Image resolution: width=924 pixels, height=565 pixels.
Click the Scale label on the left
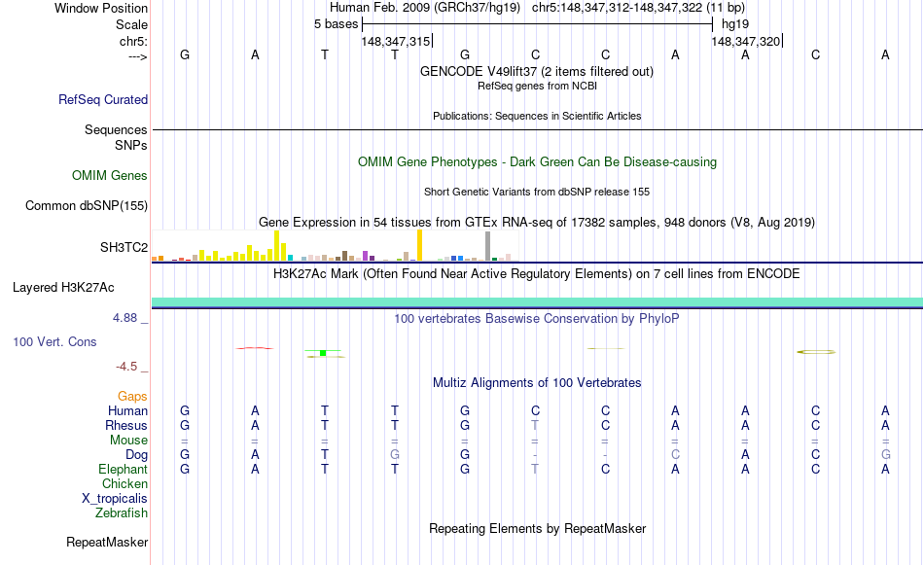[131, 24]
